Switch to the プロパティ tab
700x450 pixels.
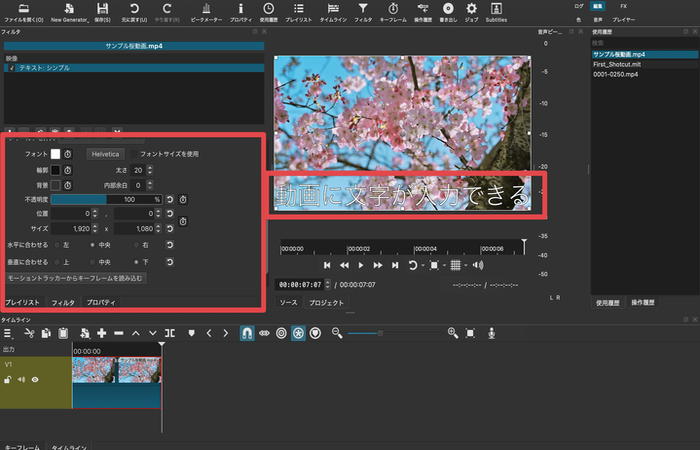click(101, 301)
